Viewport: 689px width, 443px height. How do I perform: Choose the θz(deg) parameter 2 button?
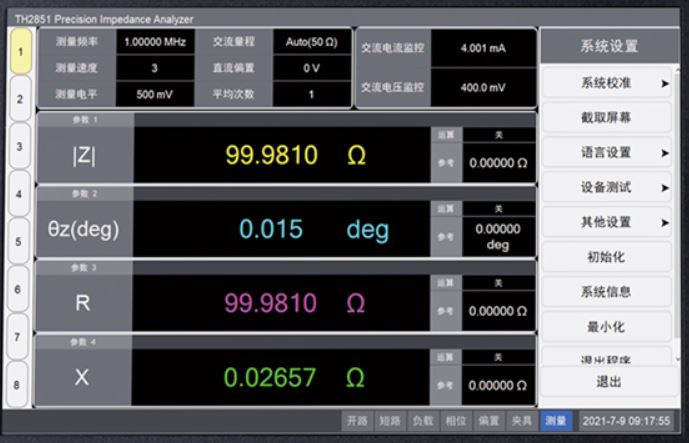coord(83,229)
